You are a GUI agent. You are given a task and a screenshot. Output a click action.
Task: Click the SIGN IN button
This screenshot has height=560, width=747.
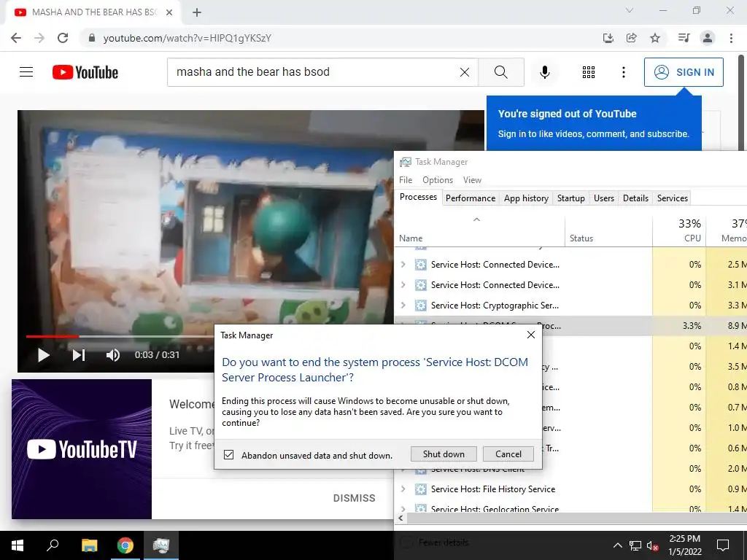[x=684, y=72]
